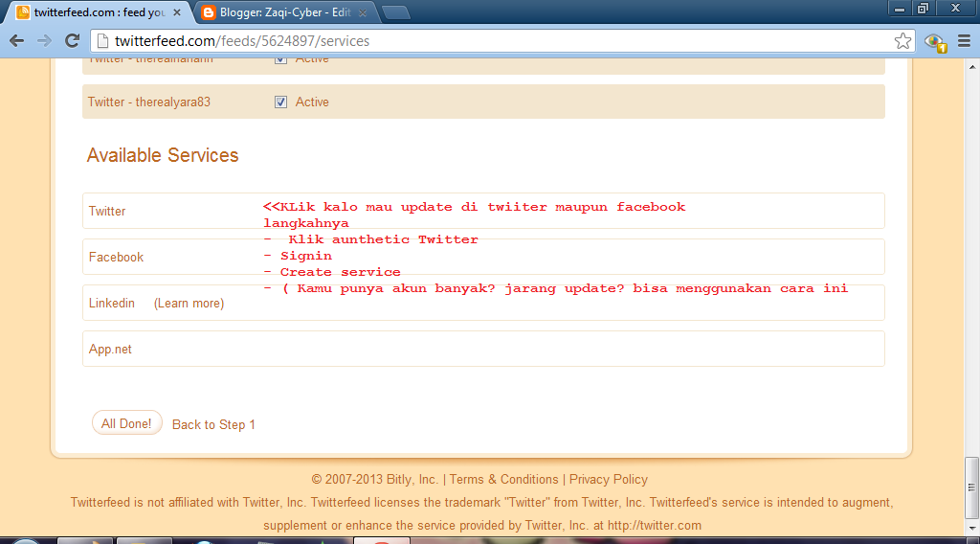Click the scrollbar down arrow

(x=972, y=528)
